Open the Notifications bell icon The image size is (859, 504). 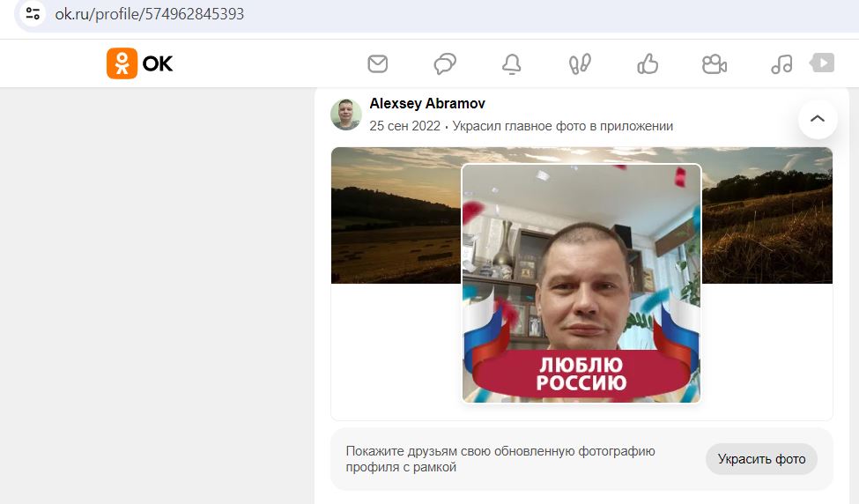(512, 63)
